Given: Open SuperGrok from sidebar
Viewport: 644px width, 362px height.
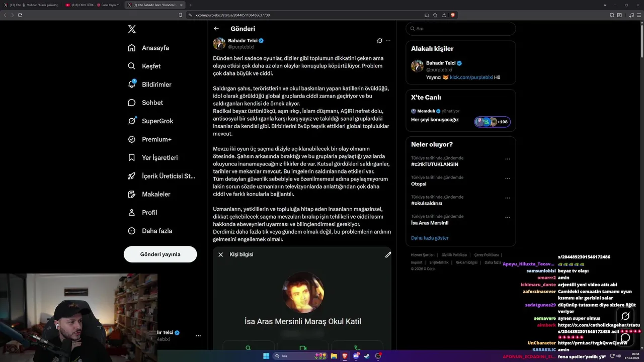Looking at the screenshot, I should click(150, 121).
